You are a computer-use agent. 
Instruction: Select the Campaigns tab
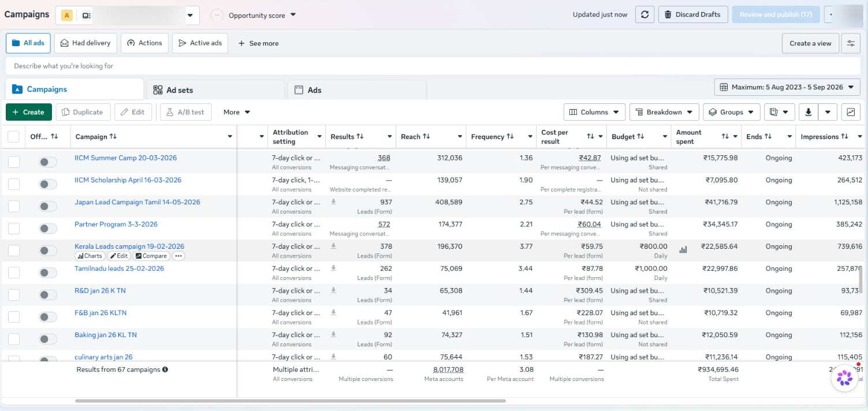click(x=74, y=89)
